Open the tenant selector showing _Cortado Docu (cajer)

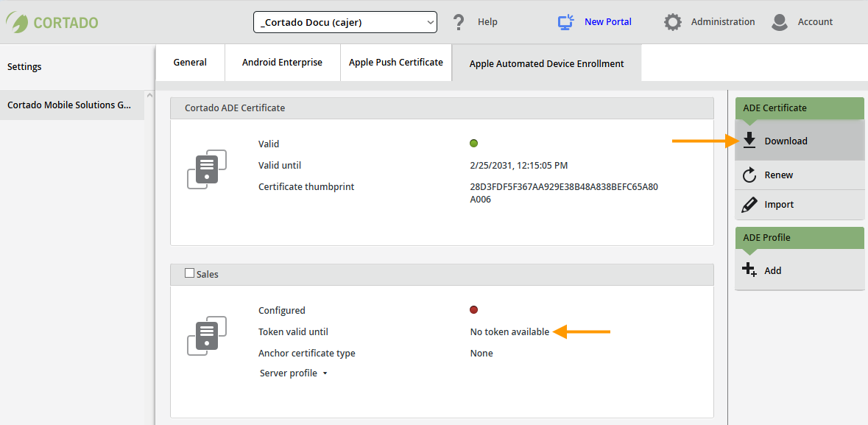(x=345, y=22)
